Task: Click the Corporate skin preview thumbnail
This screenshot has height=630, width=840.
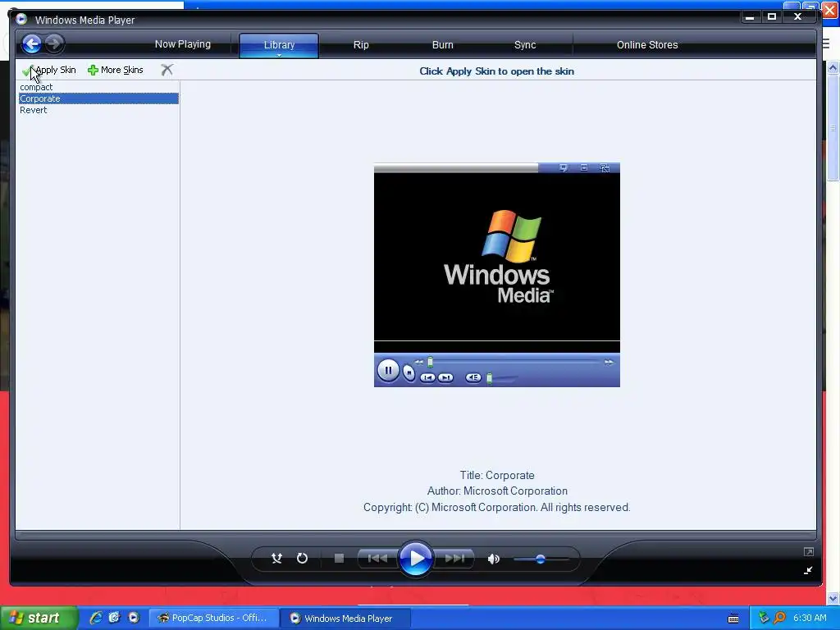Action: click(x=496, y=275)
